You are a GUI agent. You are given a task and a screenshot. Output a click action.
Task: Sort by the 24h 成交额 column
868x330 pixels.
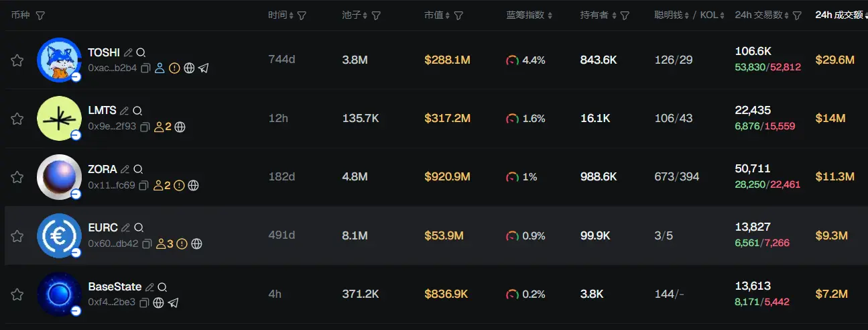[839, 15]
